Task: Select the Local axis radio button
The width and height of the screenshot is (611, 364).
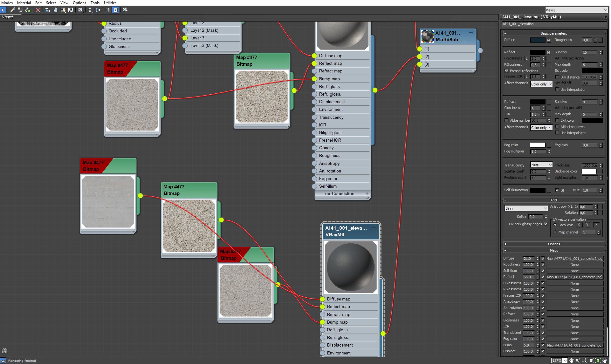Action: tap(555, 225)
